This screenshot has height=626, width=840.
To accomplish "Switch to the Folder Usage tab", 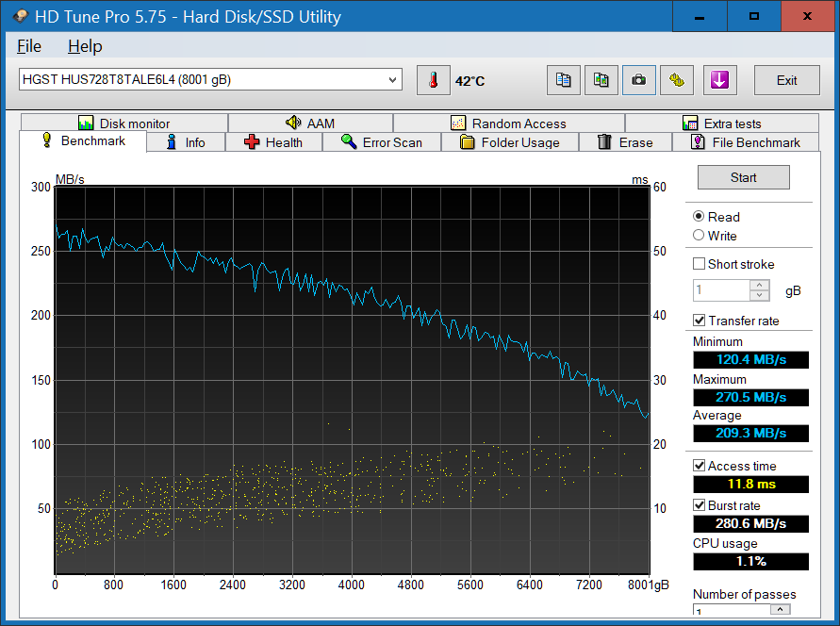I will 510,142.
